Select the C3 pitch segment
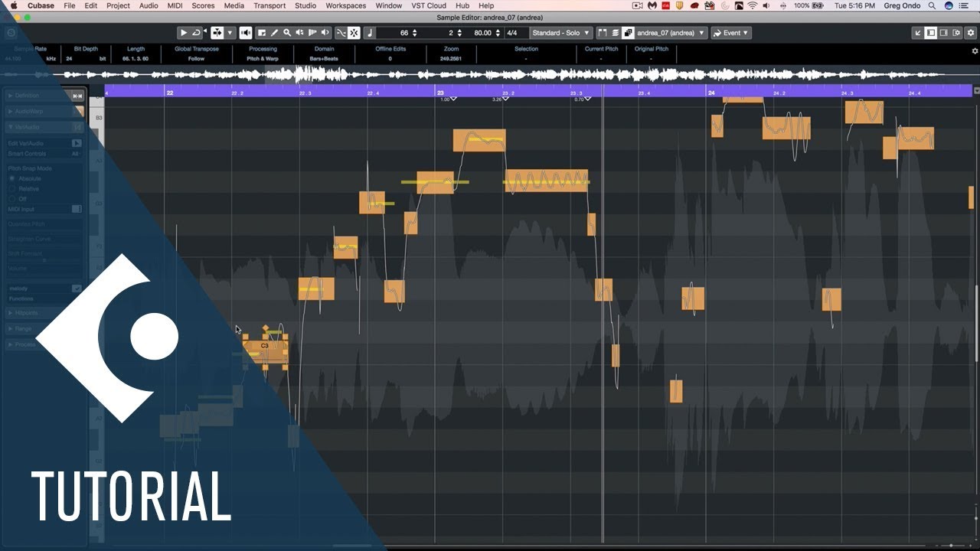The image size is (980, 551). [x=265, y=350]
